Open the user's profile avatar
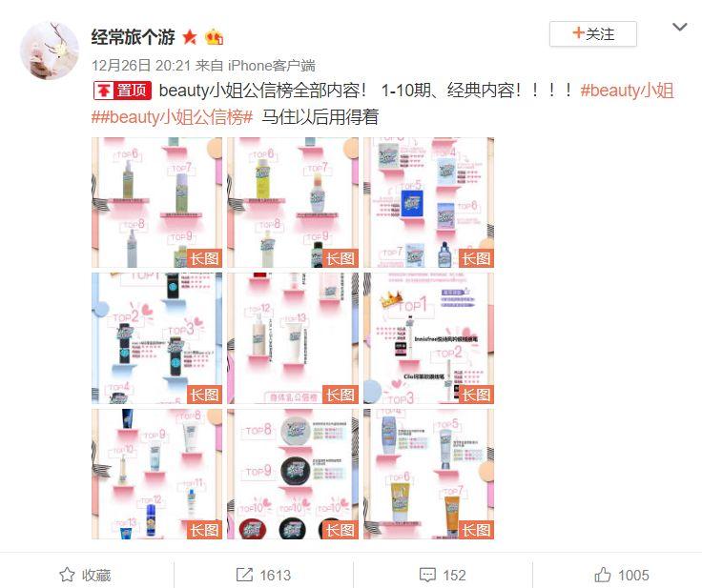This screenshot has width=702, height=588. (x=50, y=51)
